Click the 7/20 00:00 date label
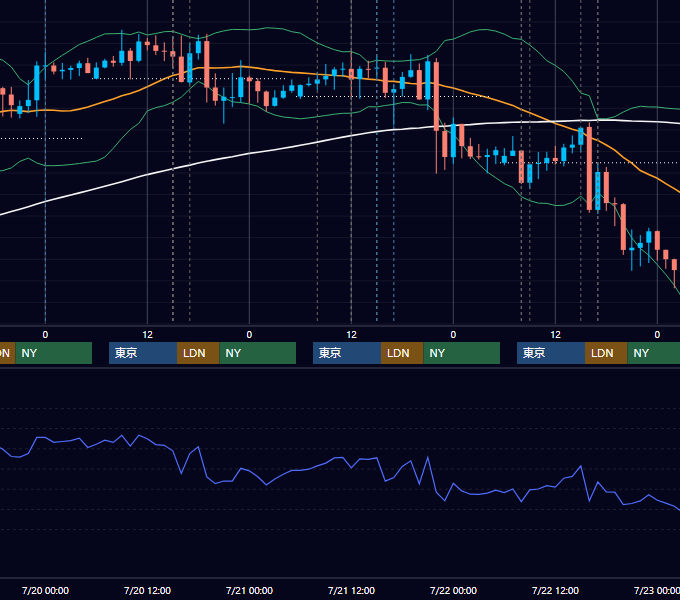 pyautogui.click(x=46, y=590)
